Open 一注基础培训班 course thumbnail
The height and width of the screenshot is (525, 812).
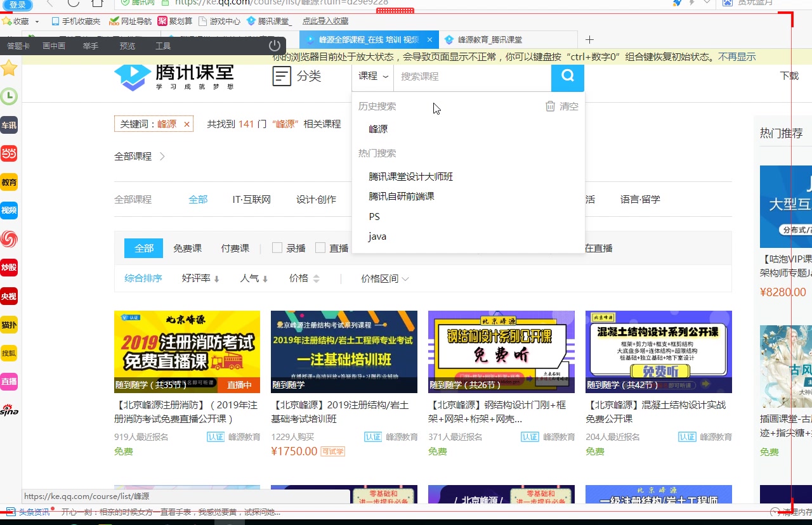click(x=344, y=352)
